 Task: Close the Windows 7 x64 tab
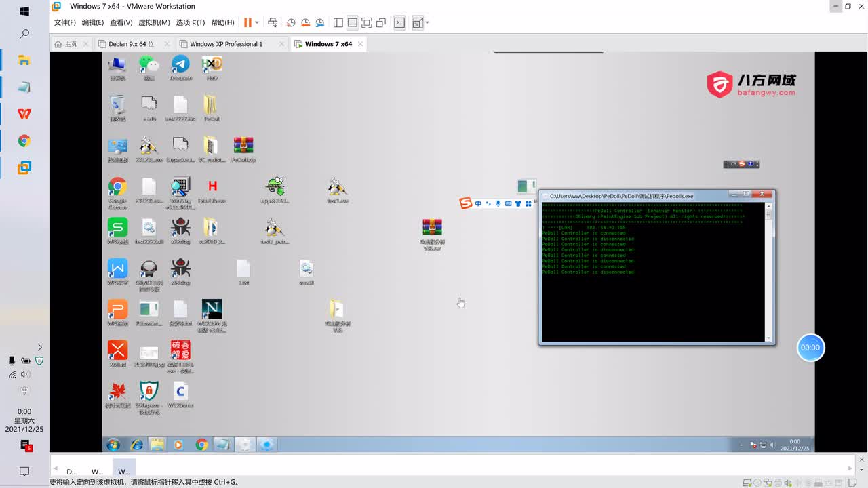click(x=361, y=44)
